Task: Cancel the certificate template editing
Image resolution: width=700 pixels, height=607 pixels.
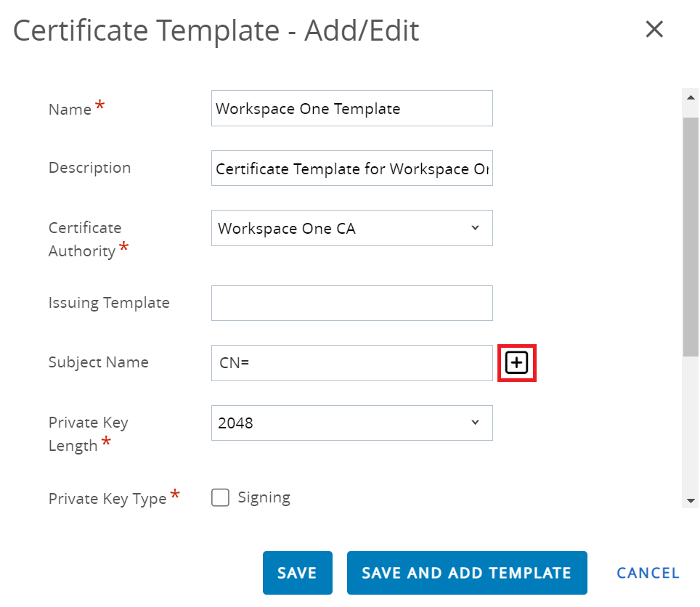Action: click(648, 573)
